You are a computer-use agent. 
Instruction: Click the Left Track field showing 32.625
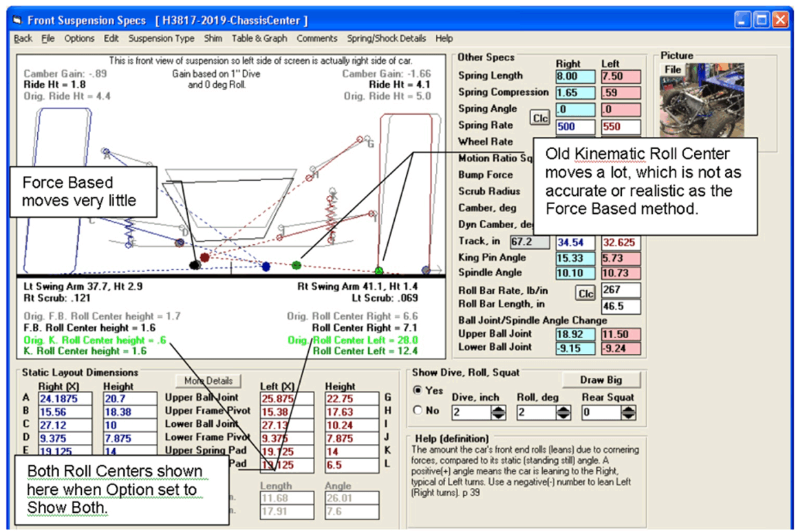[x=621, y=243]
